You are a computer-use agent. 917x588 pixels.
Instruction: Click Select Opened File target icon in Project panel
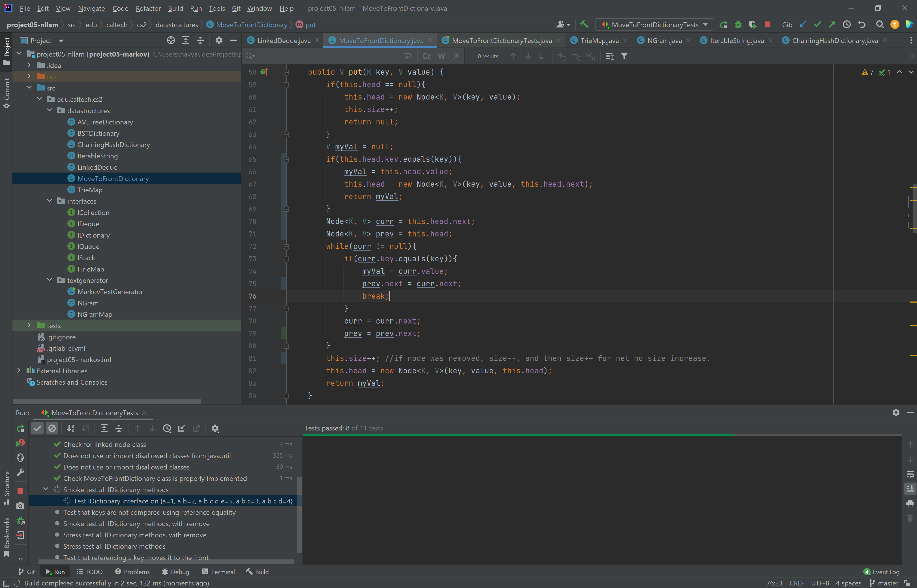(171, 40)
